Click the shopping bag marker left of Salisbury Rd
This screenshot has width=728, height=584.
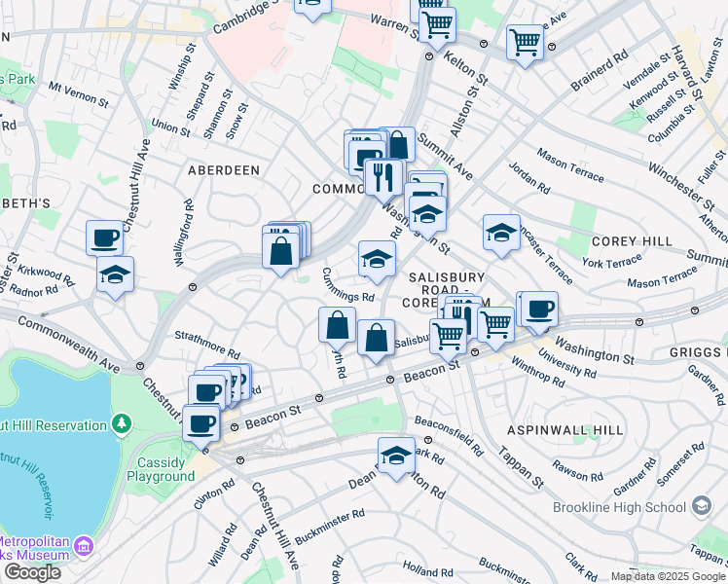(x=337, y=325)
